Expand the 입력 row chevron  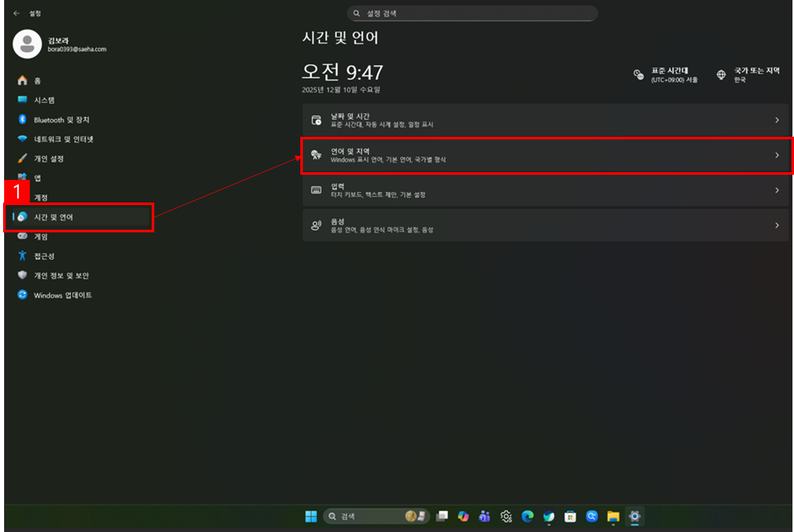(x=777, y=190)
